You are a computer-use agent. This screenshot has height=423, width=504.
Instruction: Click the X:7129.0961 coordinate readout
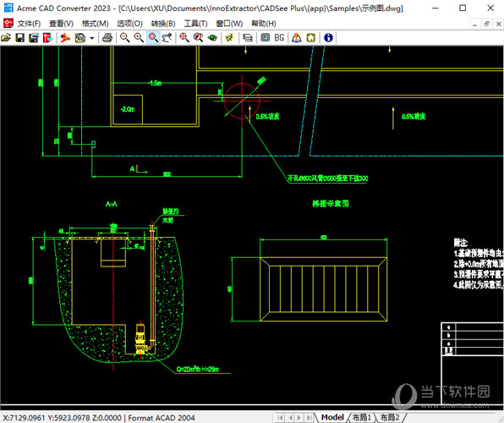pos(25,418)
